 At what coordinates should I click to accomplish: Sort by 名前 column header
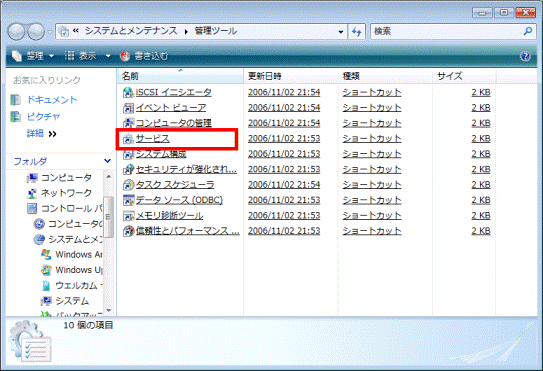click(x=180, y=76)
